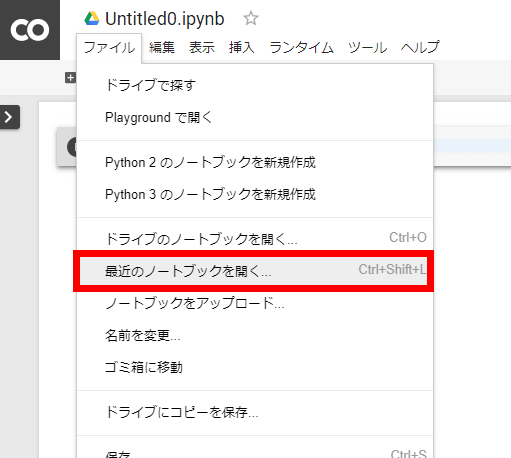The height and width of the screenshot is (458, 511).
Task: Create new Python 2 notebook
Action: (255, 162)
